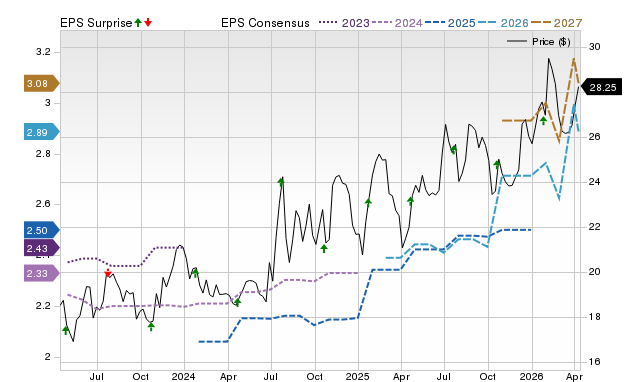Click the 2.33 light purple value tag
Image resolution: width=640 pixels, height=382 pixels.
(42, 273)
